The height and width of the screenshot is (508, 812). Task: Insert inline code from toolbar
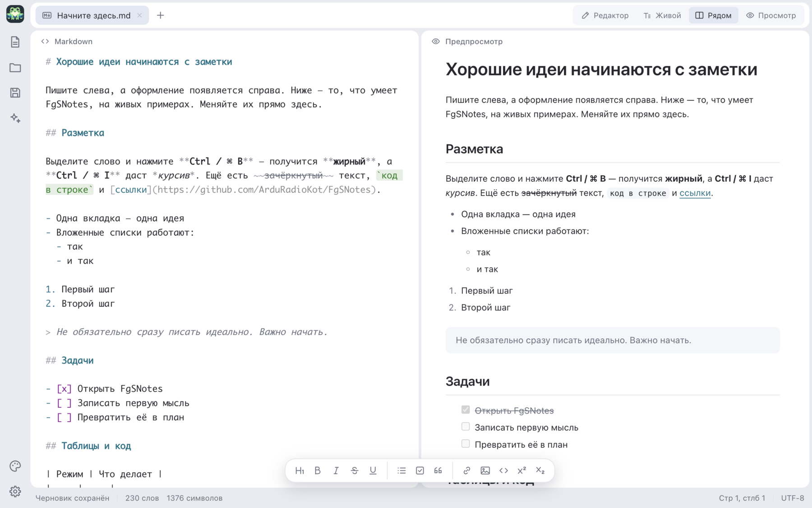click(504, 471)
